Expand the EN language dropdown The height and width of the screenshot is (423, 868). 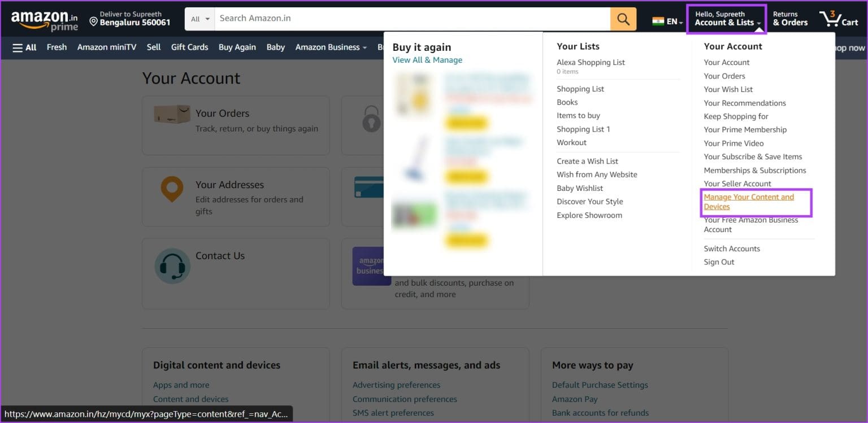tap(675, 21)
